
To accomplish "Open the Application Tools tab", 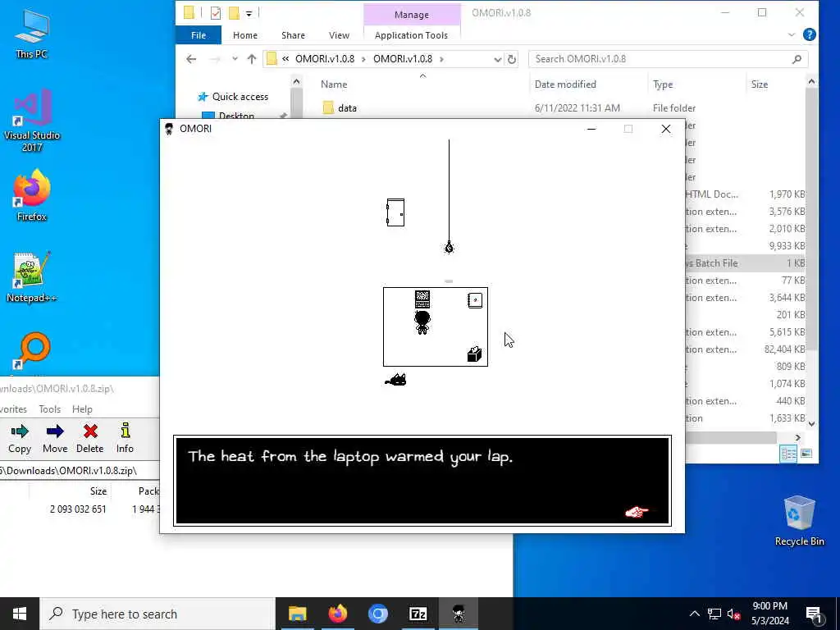I will click(412, 35).
